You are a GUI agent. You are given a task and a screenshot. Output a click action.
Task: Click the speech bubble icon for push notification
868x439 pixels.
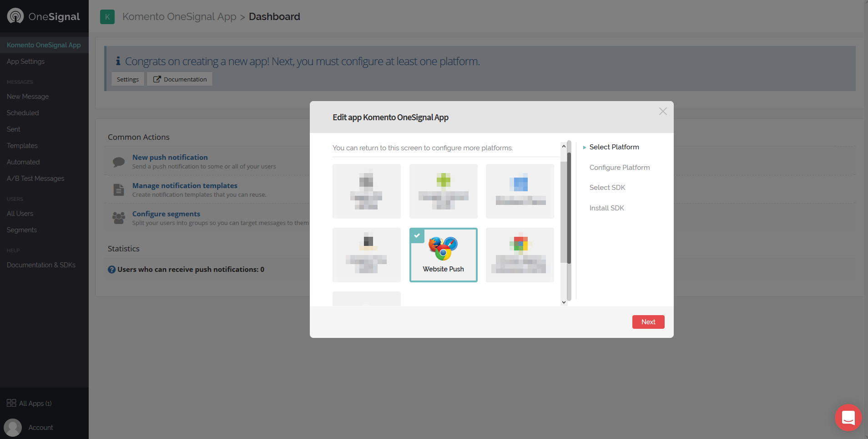tap(119, 162)
